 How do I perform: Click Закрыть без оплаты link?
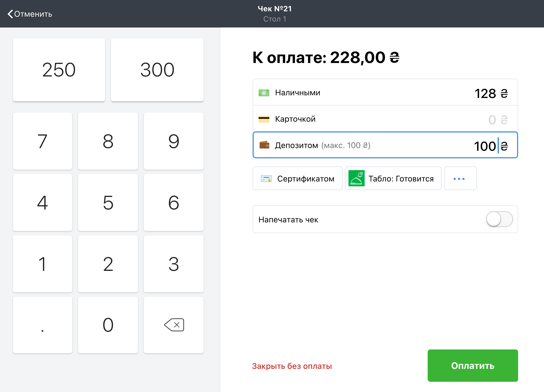pos(292,366)
